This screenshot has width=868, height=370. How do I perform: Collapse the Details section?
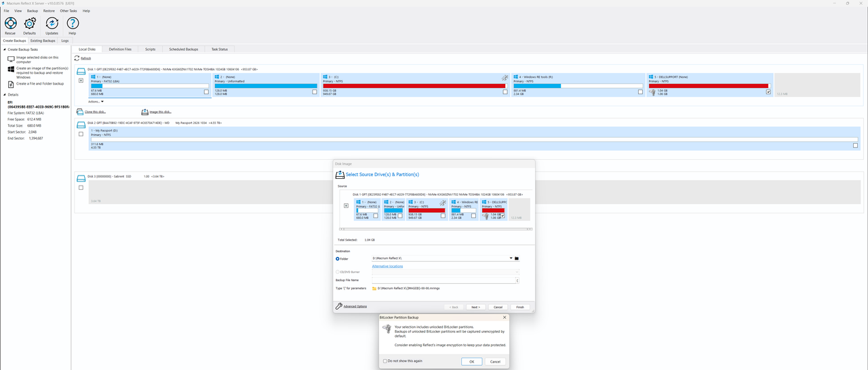tap(5, 95)
